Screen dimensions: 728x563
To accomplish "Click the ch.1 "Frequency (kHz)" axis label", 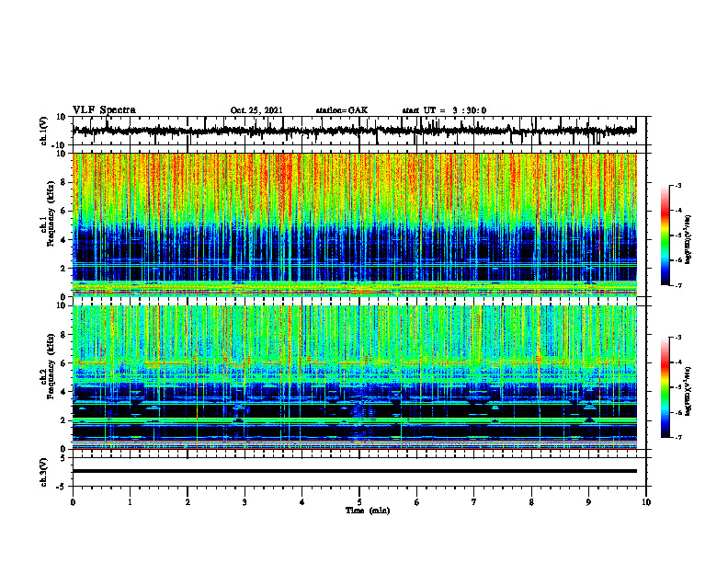I will coord(51,213).
